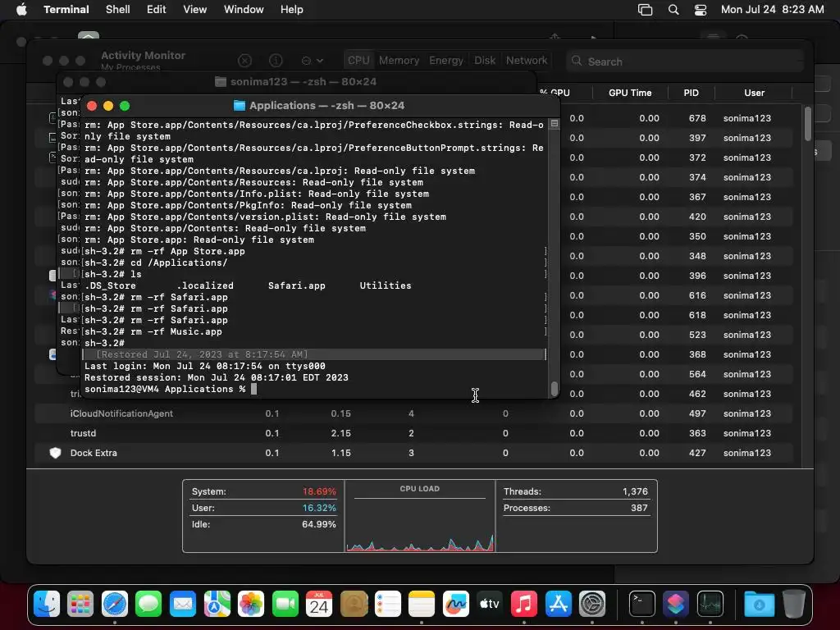Select the iCloudNotificationAgent process row
This screenshot has width=840, height=630.
(x=413, y=413)
